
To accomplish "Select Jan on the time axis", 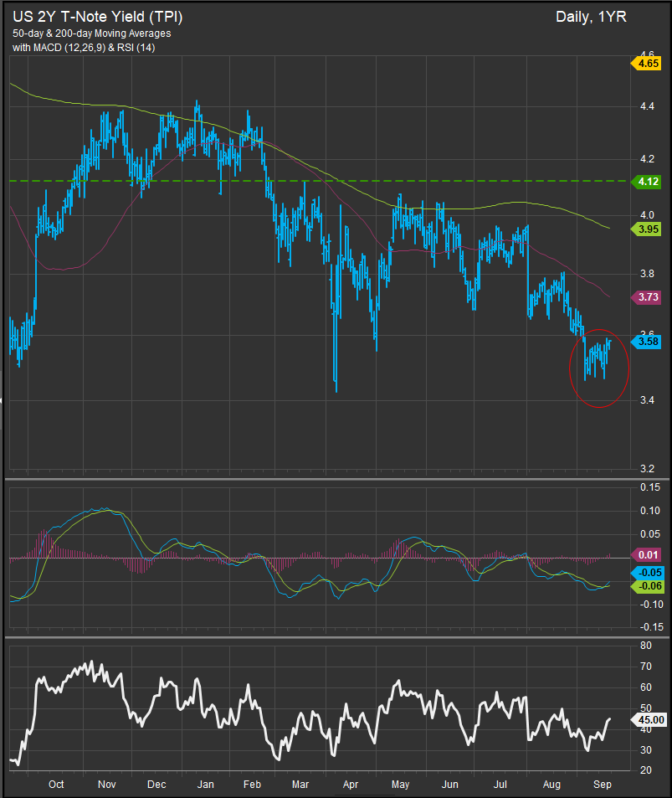I will click(206, 785).
